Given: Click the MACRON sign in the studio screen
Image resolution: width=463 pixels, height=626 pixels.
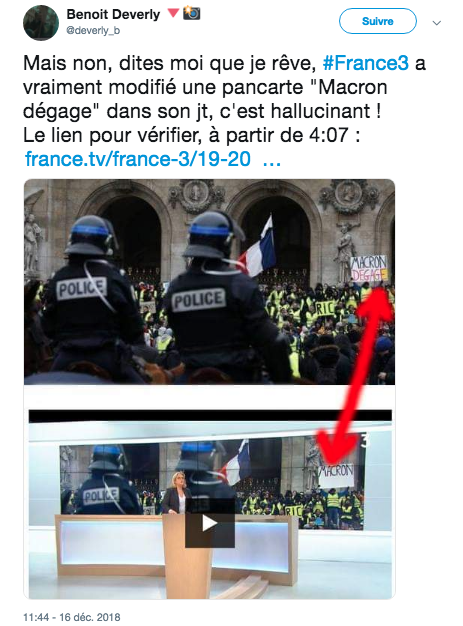Looking at the screenshot, I should (x=336, y=475).
